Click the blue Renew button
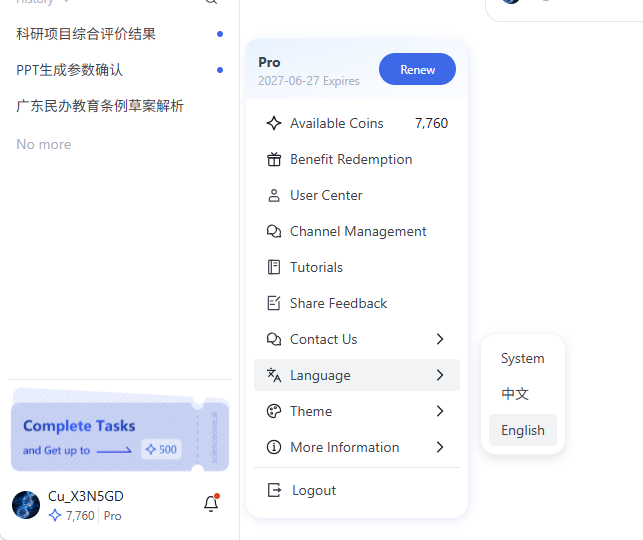 [417, 69]
